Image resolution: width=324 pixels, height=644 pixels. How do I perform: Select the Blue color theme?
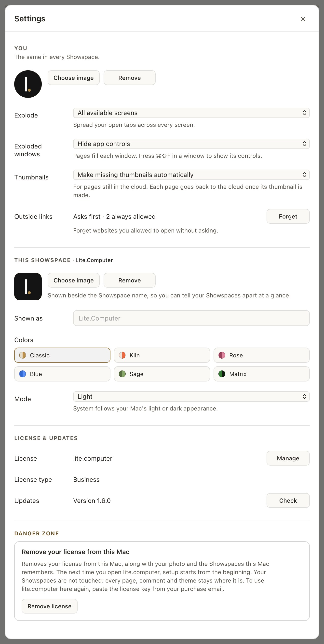tap(62, 374)
